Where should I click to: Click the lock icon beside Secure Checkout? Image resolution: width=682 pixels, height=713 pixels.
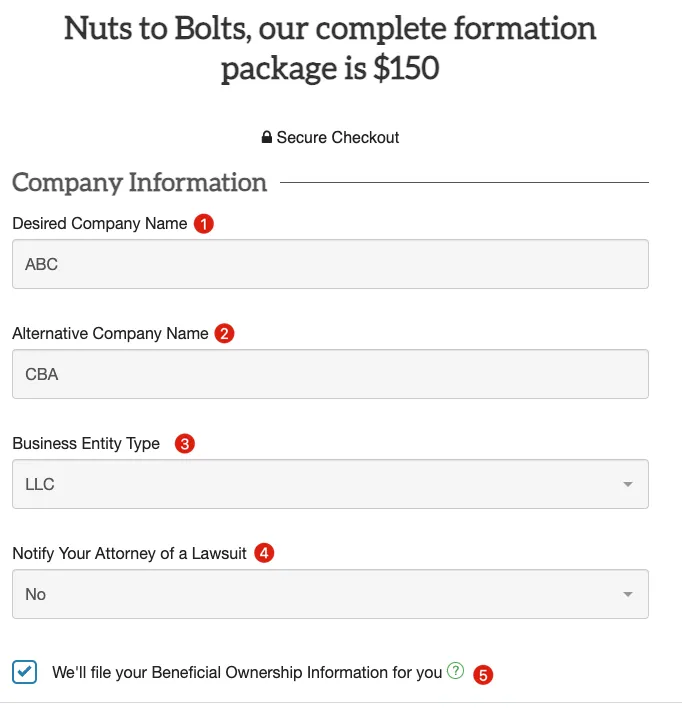click(x=267, y=138)
